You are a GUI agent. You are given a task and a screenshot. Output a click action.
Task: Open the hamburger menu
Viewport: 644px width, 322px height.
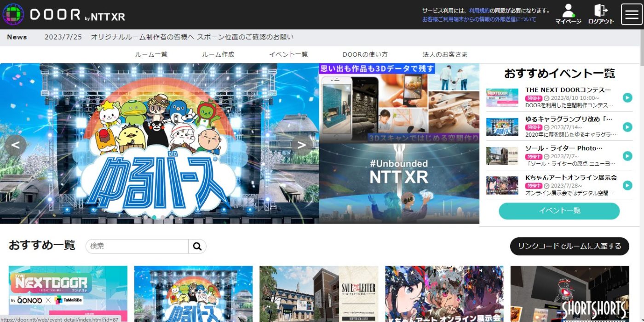click(631, 14)
